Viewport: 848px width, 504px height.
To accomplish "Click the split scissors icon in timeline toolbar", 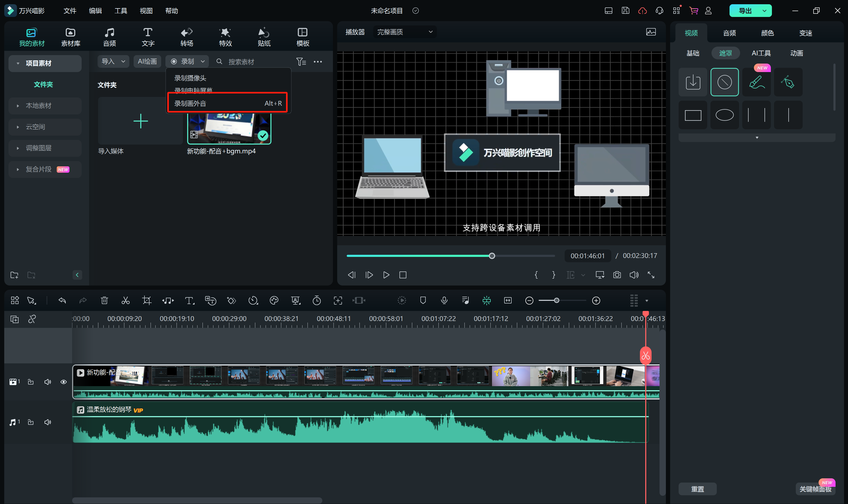I will [125, 301].
